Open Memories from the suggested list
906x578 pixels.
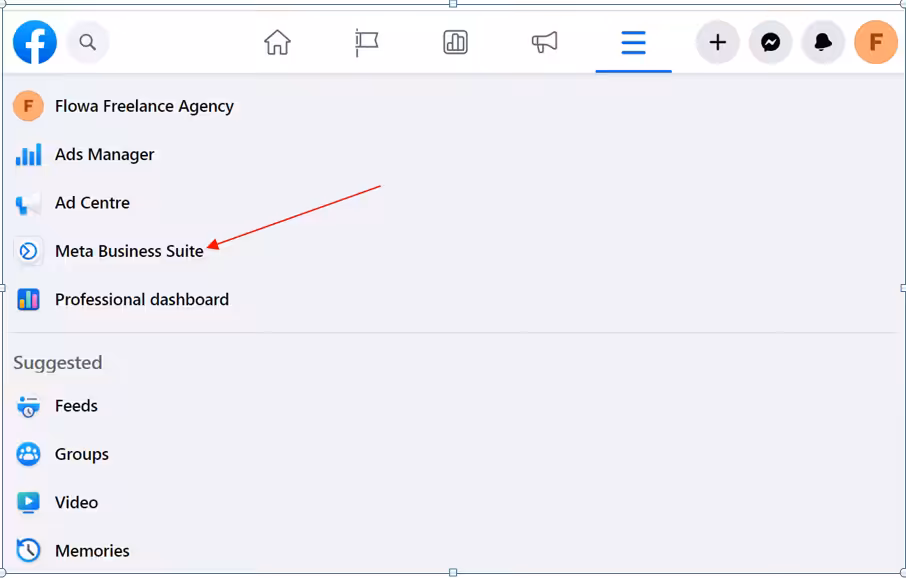point(92,551)
